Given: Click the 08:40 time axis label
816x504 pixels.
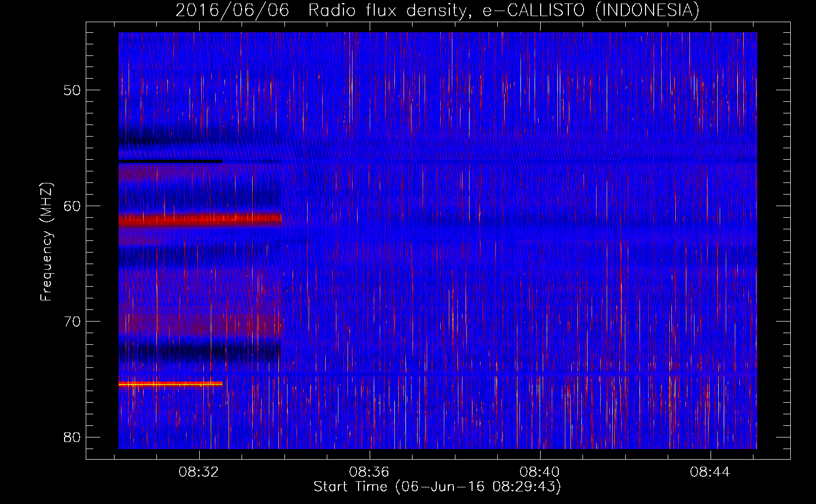Looking at the screenshot, I should click(540, 472).
